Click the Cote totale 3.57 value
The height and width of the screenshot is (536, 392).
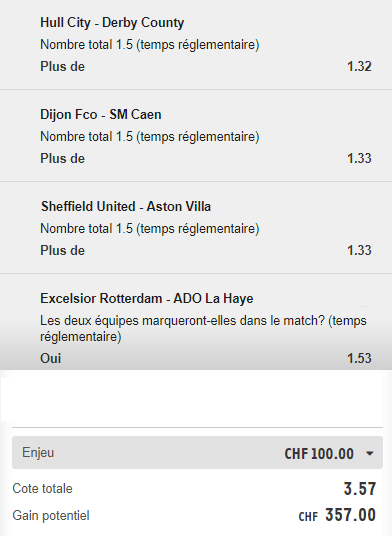click(360, 488)
